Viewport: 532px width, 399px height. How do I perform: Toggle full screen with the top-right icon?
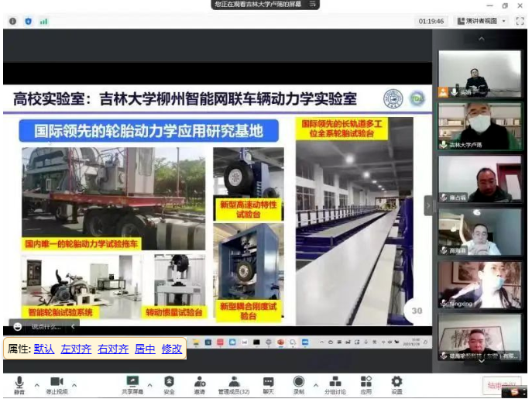520,21
